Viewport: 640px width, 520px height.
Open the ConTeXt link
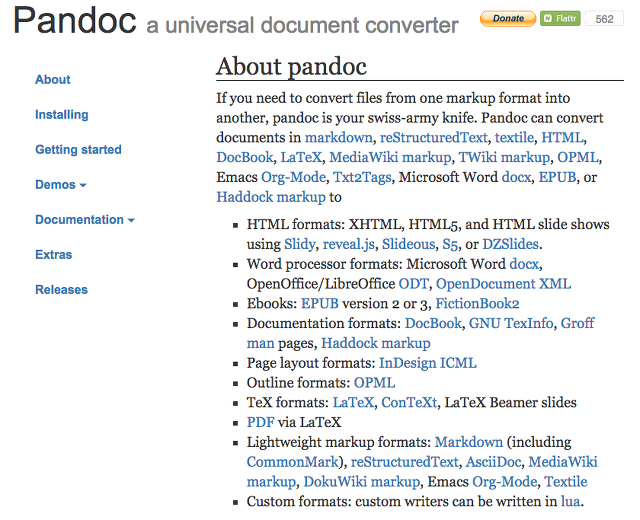pyautogui.click(x=409, y=403)
